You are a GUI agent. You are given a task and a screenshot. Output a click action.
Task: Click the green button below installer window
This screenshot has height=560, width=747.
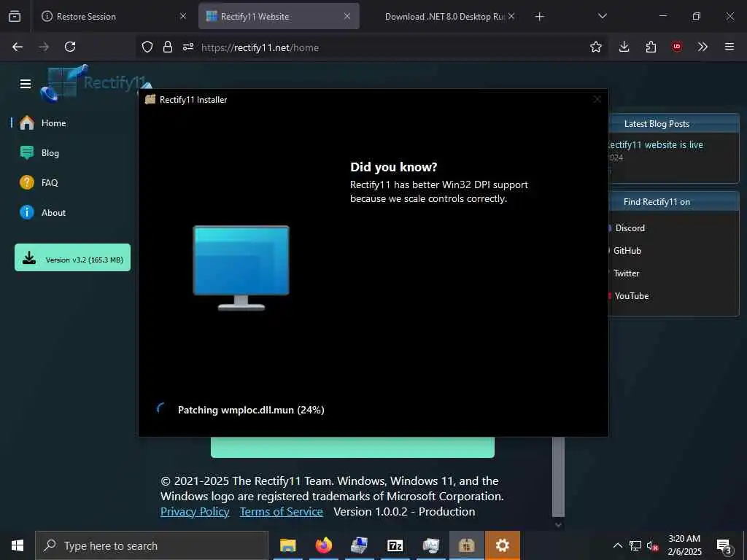pyautogui.click(x=352, y=447)
